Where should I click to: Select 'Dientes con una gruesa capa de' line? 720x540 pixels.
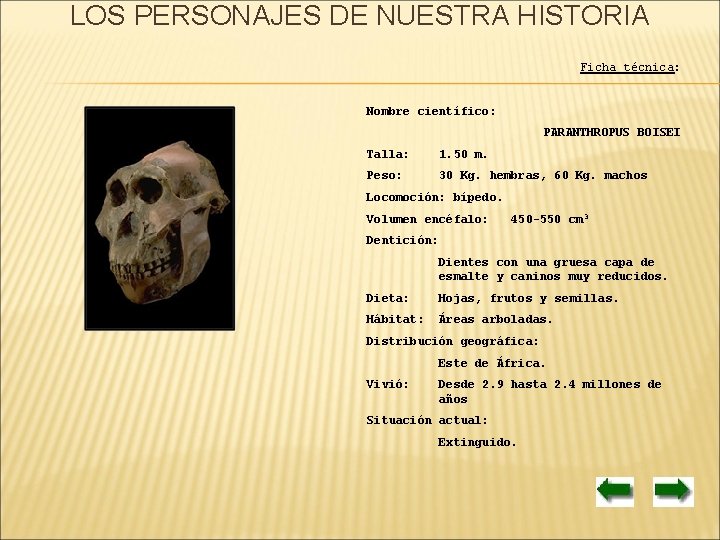pos(546,262)
